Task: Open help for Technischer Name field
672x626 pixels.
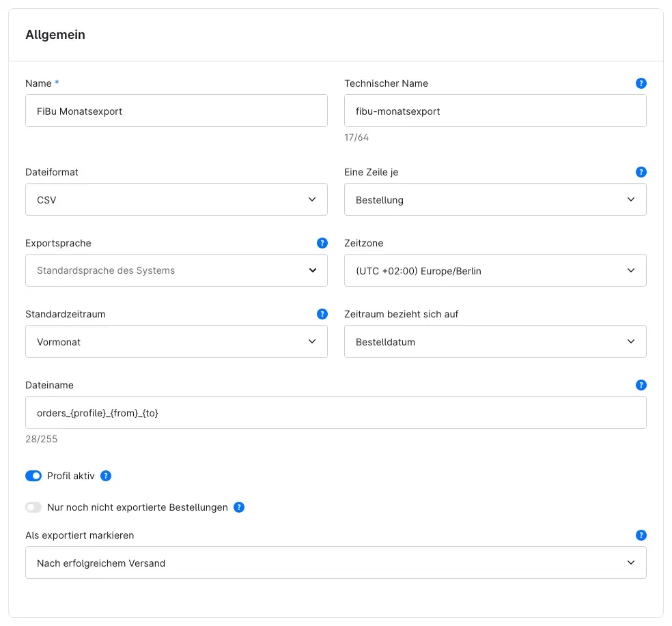Action: pos(641,83)
